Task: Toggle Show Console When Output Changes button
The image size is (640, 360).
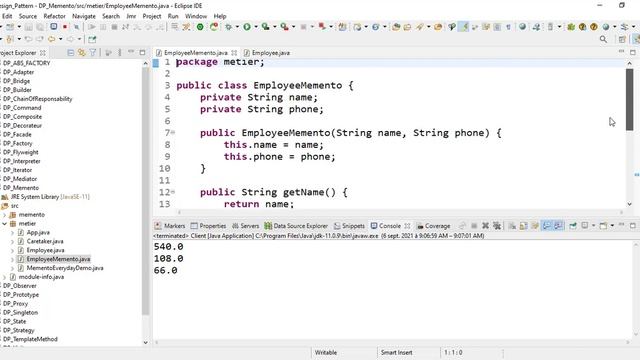Action: (x=546, y=226)
